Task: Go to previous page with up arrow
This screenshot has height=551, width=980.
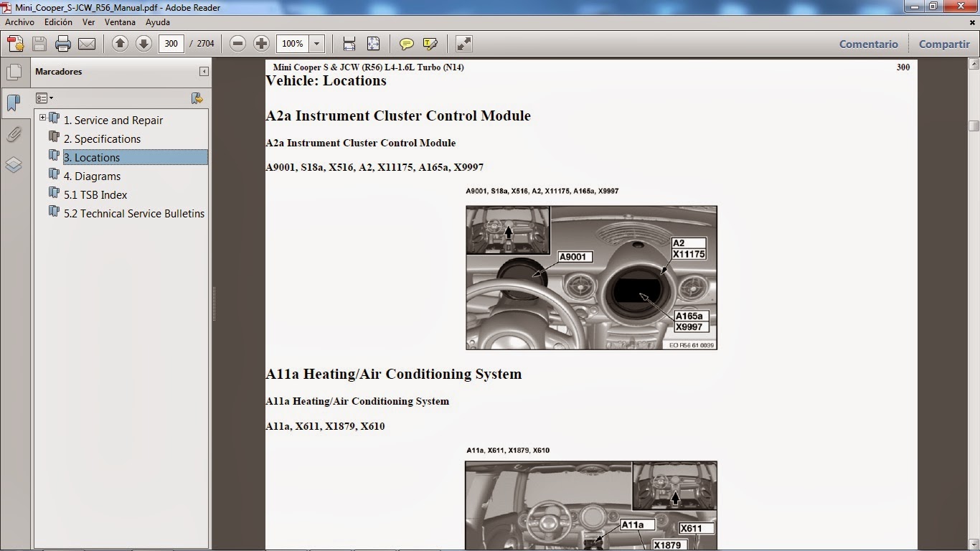Action: pos(120,44)
